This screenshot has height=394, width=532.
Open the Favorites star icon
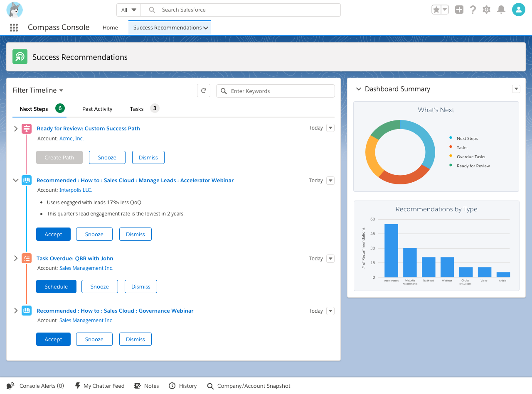436,10
